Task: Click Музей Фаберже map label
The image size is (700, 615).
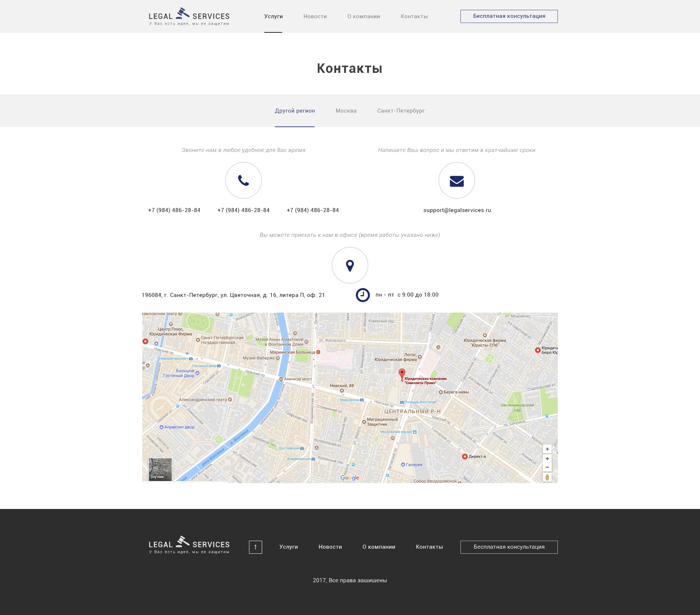Action: point(259,358)
